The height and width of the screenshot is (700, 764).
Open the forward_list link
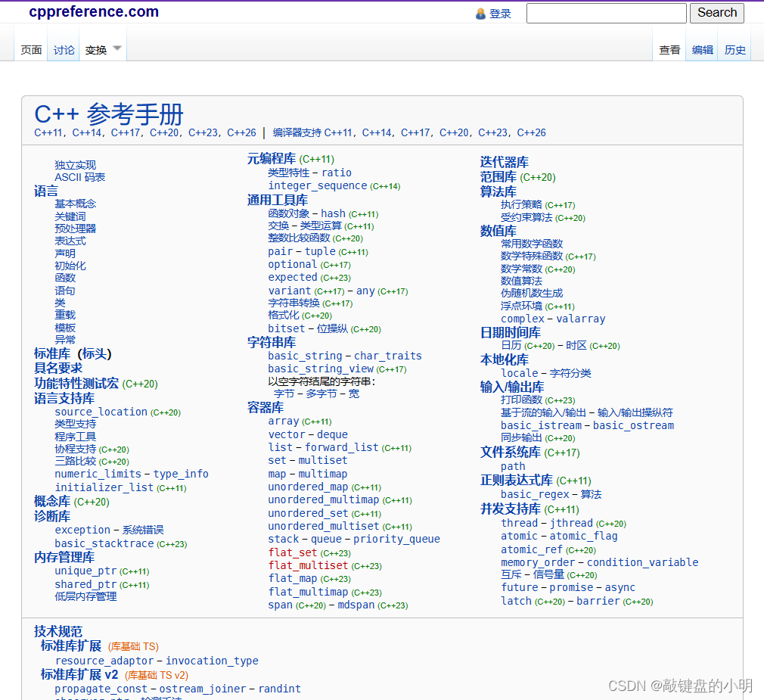point(342,447)
